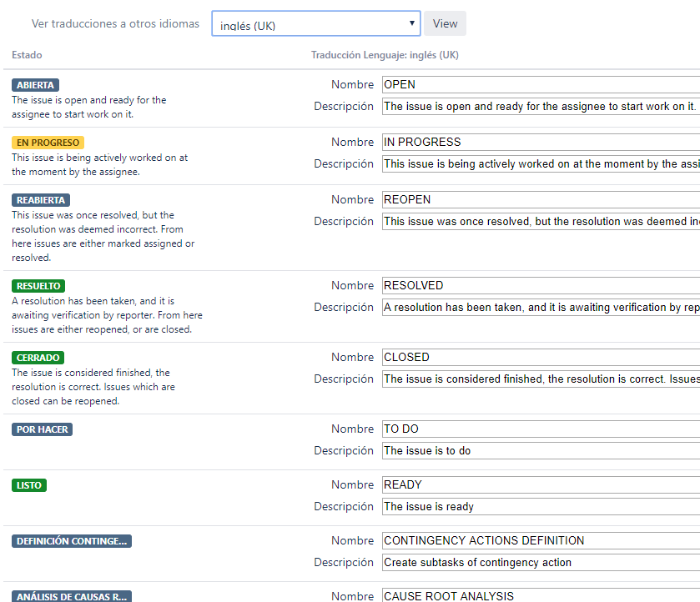Click the LISTO status badge
Image resolution: width=700 pixels, height=602 pixels.
coord(29,485)
